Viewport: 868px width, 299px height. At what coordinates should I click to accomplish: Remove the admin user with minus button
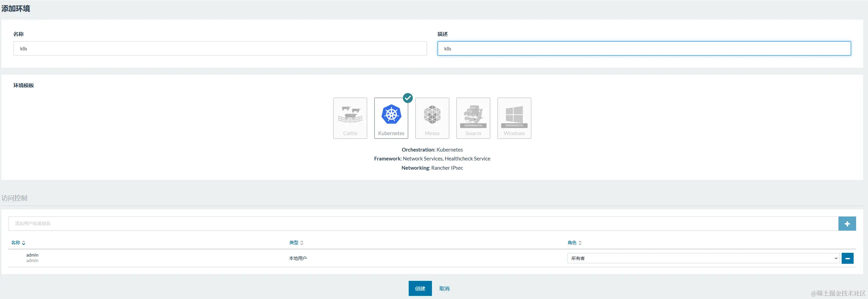(847, 258)
